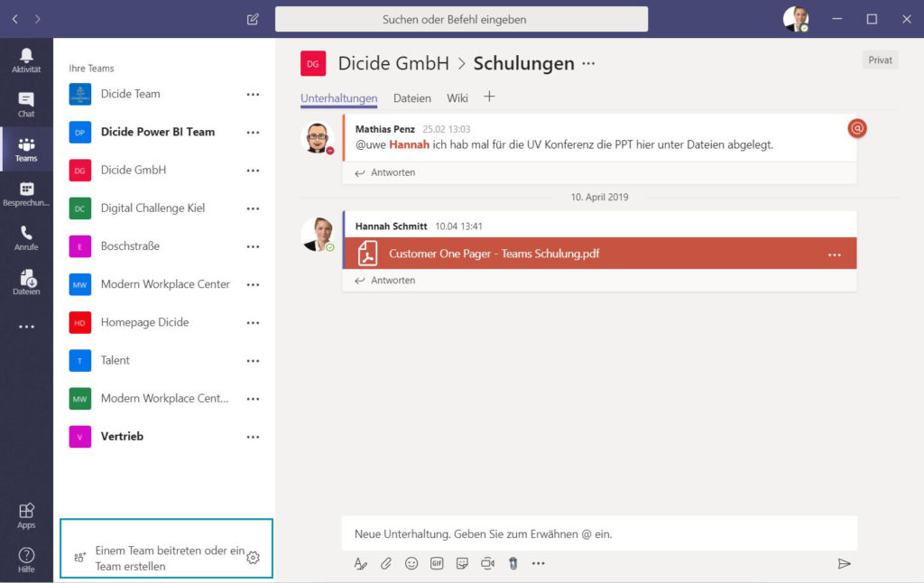Open more options for Homepage Dicide
Viewport: 924px width, 583px height.
point(253,323)
